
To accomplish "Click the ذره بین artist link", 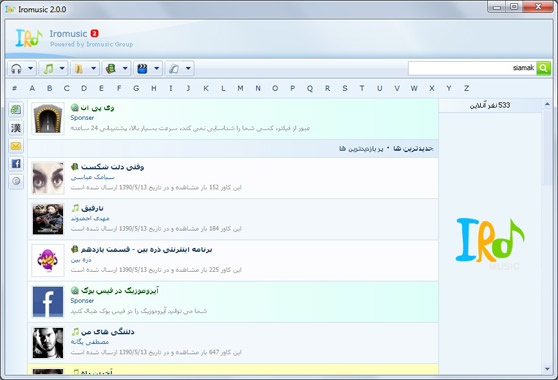I will [81, 260].
